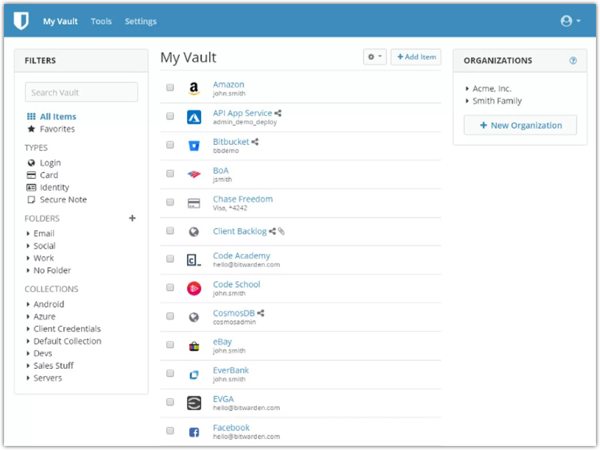Check the API App Service checkbox
600x450 pixels.
tap(170, 116)
